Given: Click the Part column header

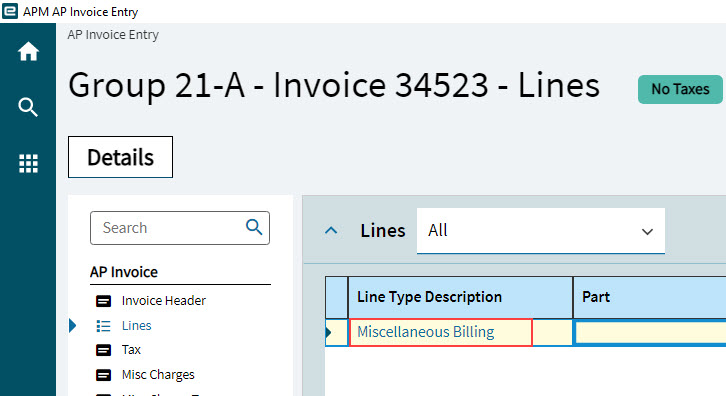Looking at the screenshot, I should pos(650,297).
